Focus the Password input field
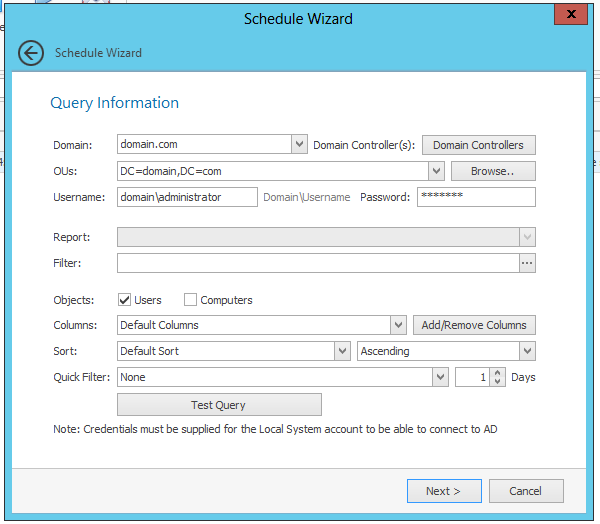600x524 pixels. click(x=476, y=197)
